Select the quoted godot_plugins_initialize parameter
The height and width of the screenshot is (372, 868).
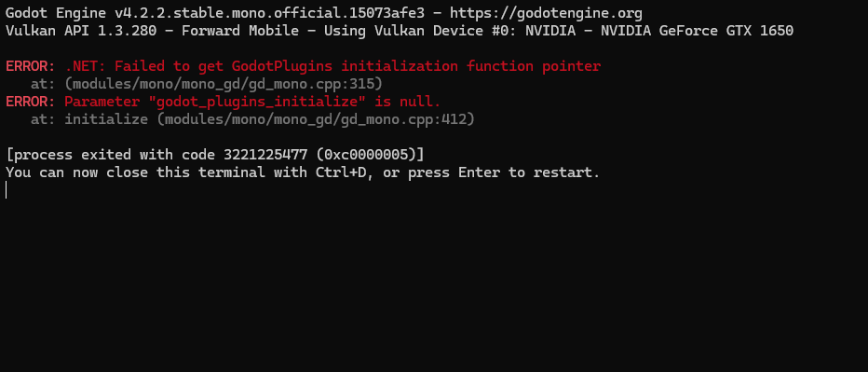point(257,102)
